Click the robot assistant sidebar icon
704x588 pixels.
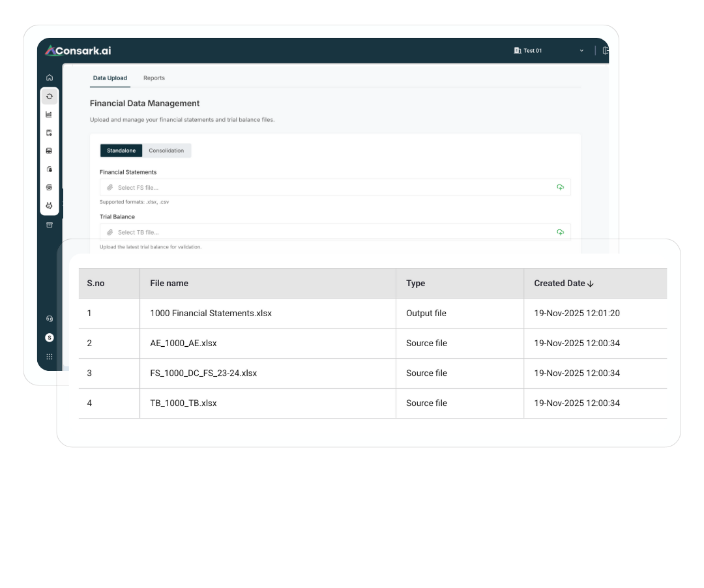tap(50, 205)
